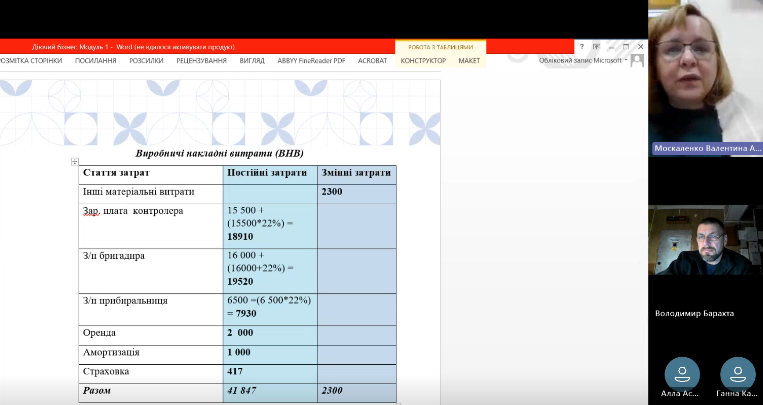This screenshot has width=763, height=405.
Task: Restore the Word window size
Action: [626, 46]
